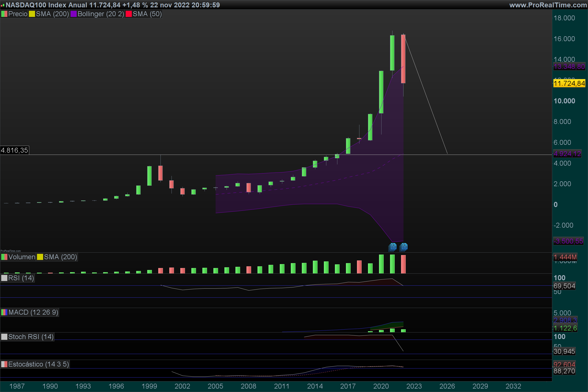This screenshot has height=392, width=588.
Task: Click the Stoch RSI (14) grey legend icon
Action: [4, 337]
